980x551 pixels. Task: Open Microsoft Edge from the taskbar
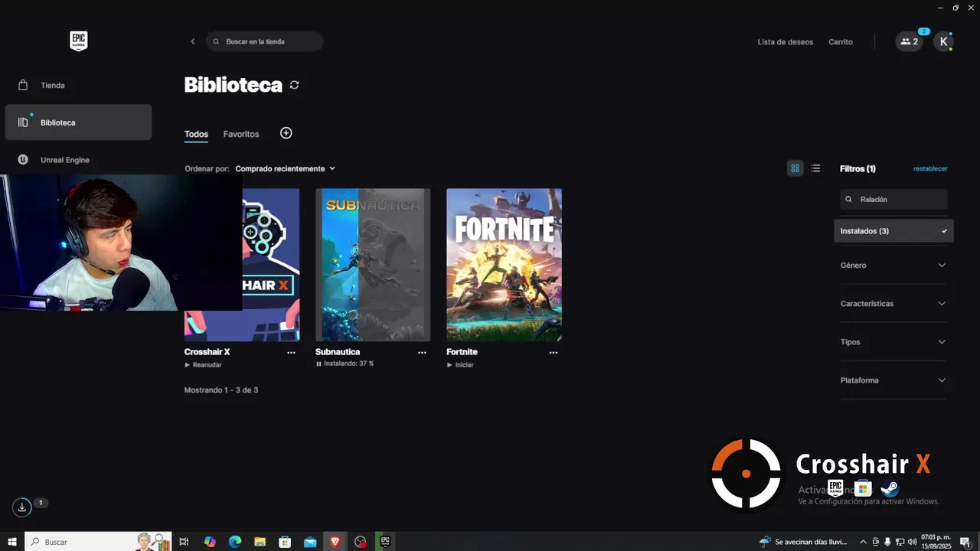click(x=235, y=542)
